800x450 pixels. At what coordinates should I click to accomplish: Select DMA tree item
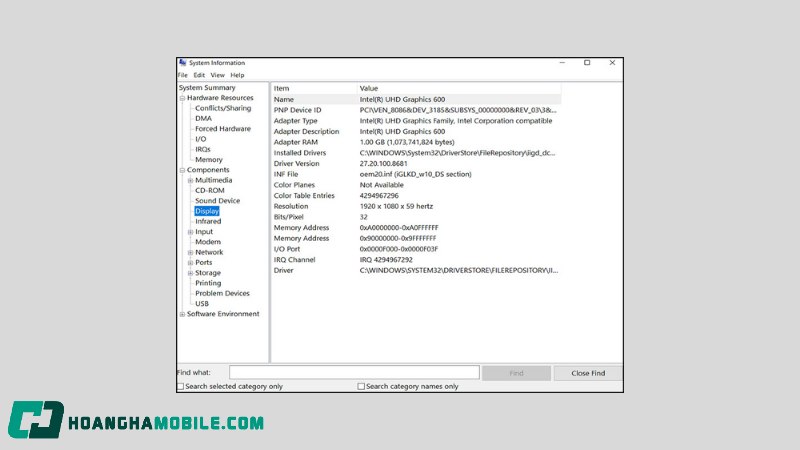pyautogui.click(x=203, y=118)
